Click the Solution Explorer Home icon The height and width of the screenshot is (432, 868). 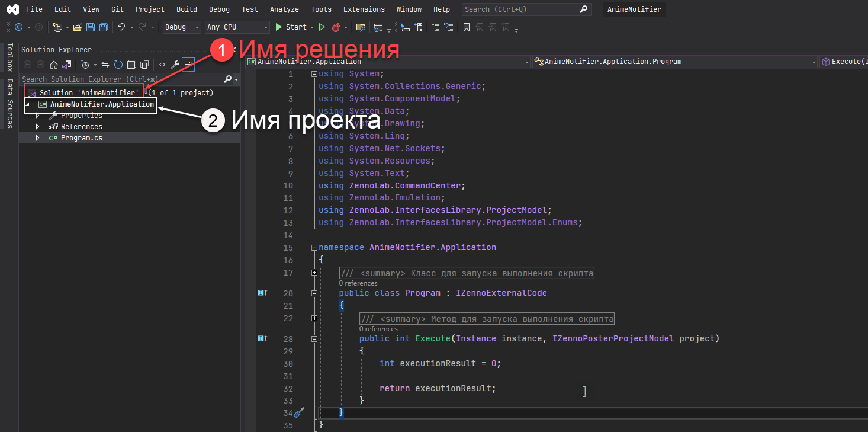[54, 65]
